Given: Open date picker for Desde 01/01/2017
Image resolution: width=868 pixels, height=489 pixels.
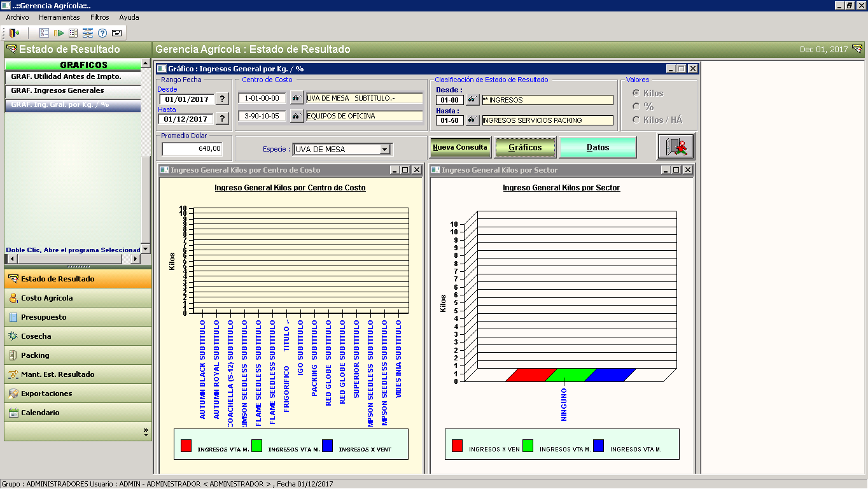Looking at the screenshot, I should point(222,99).
